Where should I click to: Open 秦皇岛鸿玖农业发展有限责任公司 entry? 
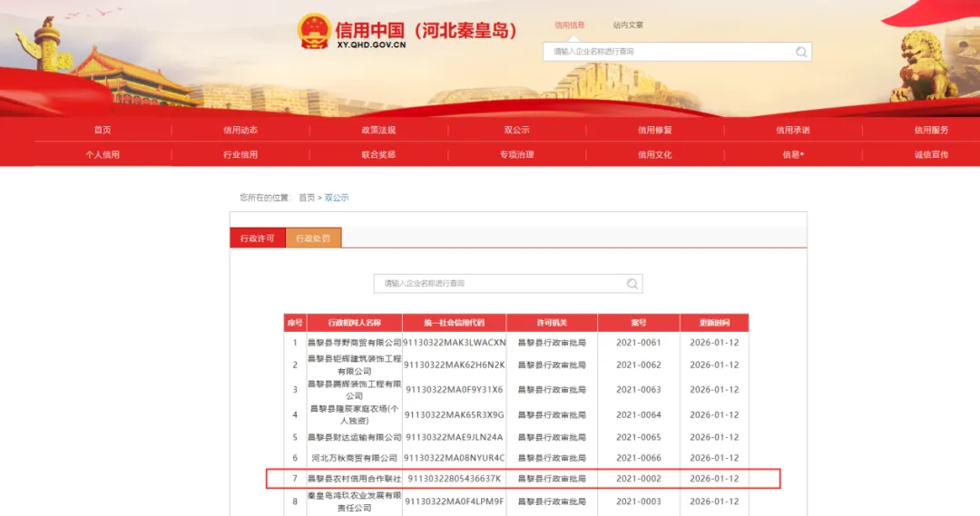(x=355, y=501)
